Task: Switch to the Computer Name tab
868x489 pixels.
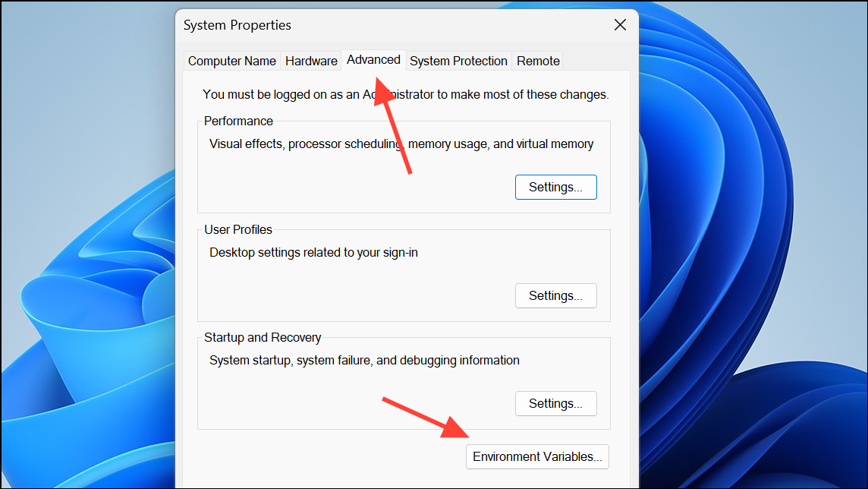Action: [x=231, y=61]
